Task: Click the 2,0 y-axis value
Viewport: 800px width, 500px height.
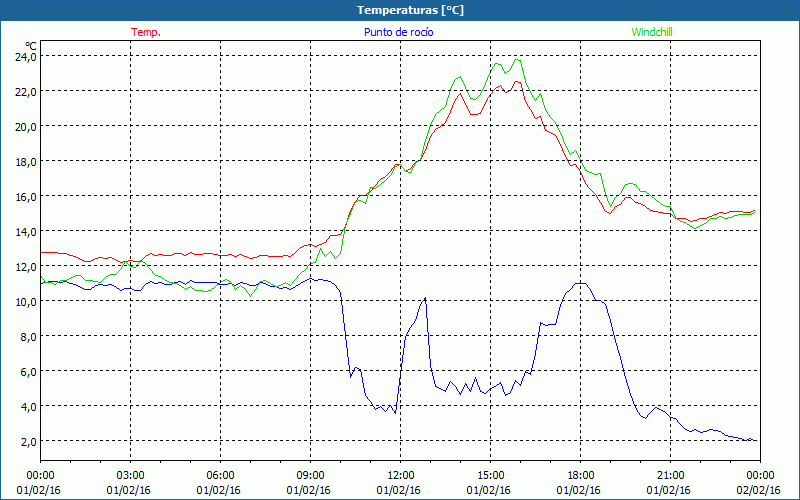Action: click(x=28, y=441)
